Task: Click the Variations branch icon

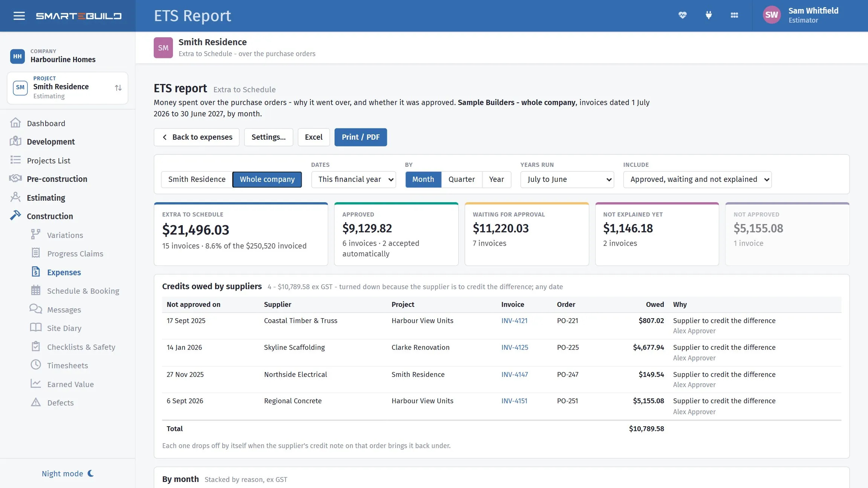Action: point(36,235)
